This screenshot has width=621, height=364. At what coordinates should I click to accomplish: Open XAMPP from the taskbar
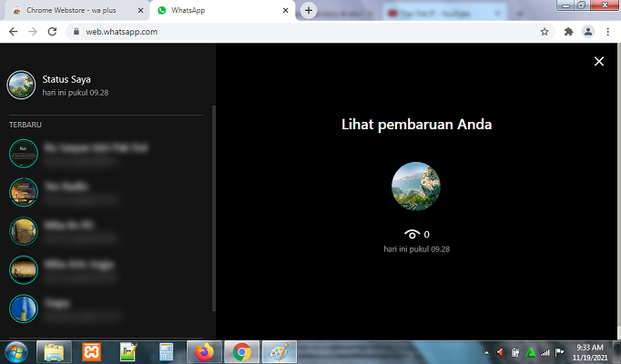(x=91, y=352)
